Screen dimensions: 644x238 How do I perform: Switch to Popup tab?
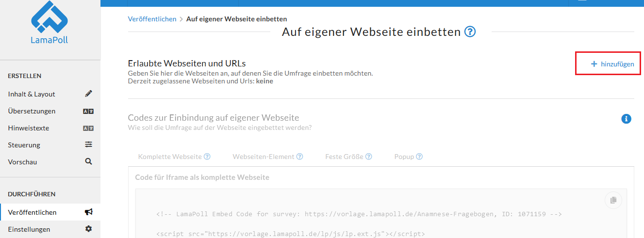[x=404, y=157]
